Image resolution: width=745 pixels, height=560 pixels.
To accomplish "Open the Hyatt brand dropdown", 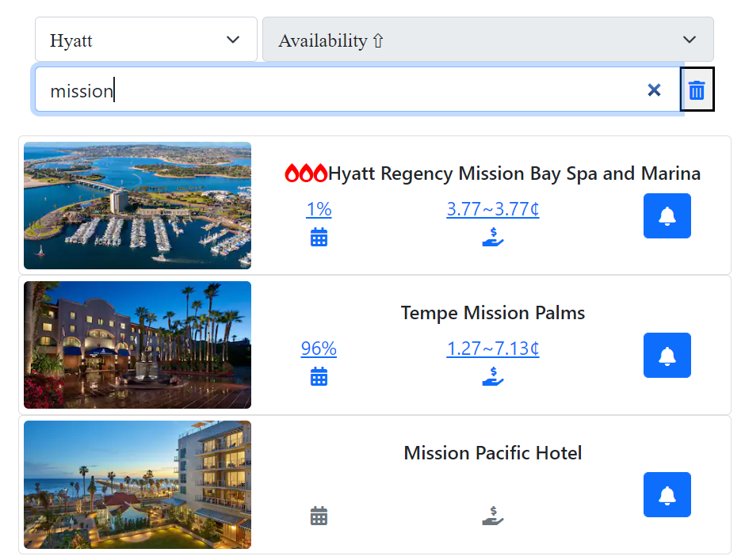I will [146, 40].
